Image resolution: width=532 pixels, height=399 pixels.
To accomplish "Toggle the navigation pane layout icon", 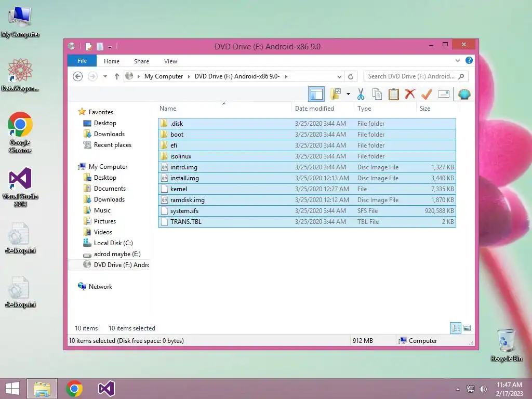I will click(x=316, y=94).
